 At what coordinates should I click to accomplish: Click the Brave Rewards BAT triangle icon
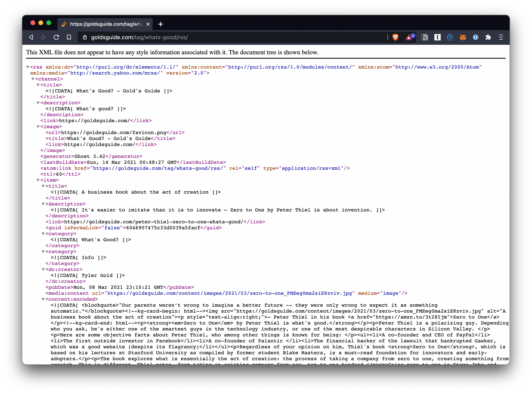(x=409, y=37)
